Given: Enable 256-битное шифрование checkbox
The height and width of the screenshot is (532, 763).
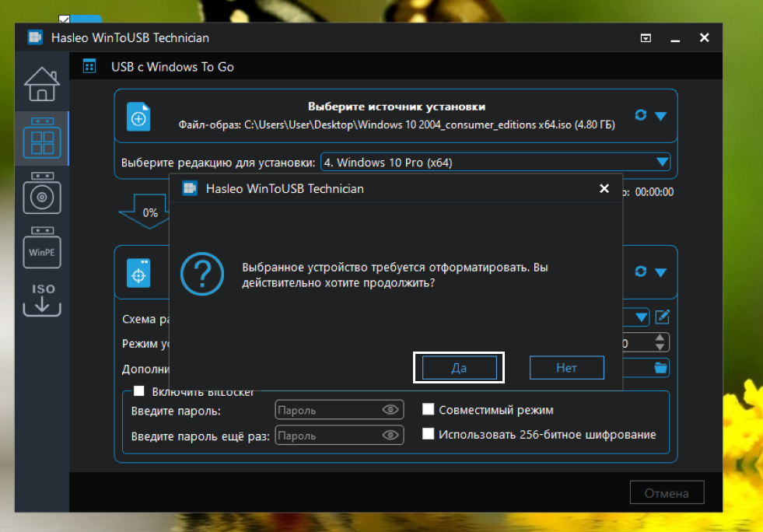Looking at the screenshot, I should [429, 434].
